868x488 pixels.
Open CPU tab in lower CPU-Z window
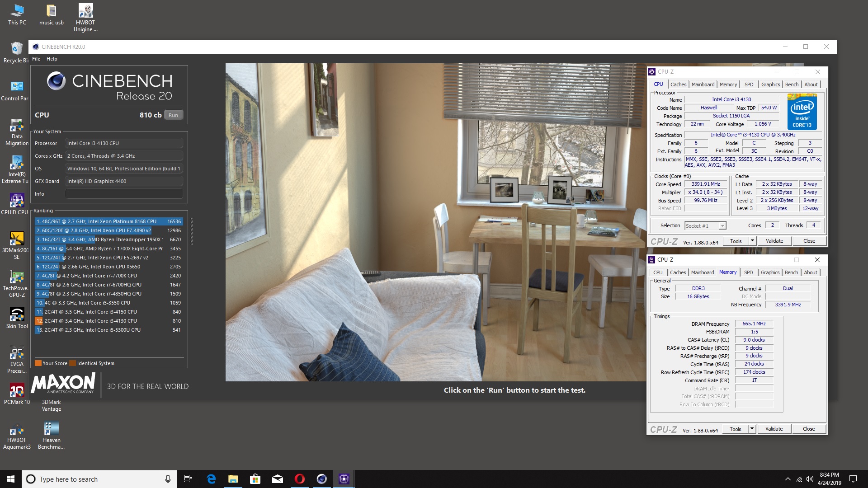click(x=658, y=272)
